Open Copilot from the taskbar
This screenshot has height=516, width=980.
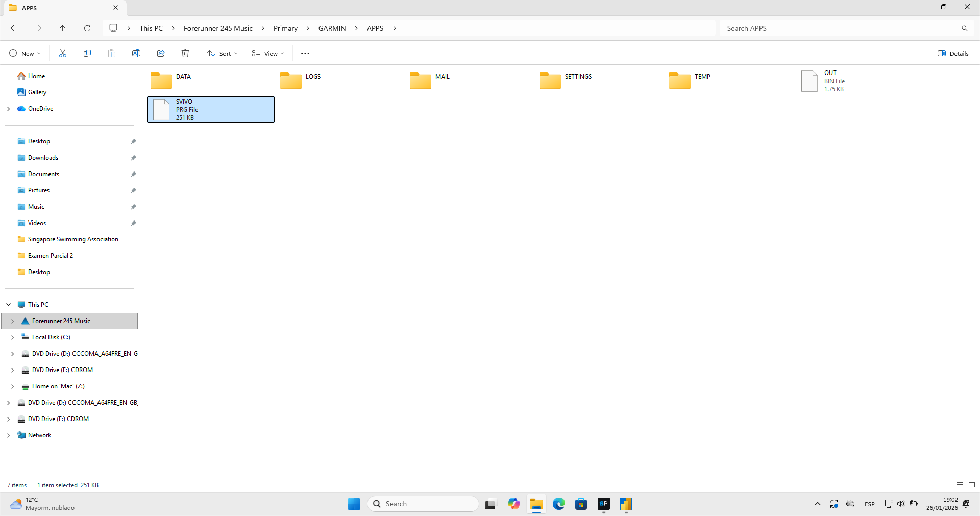514,504
